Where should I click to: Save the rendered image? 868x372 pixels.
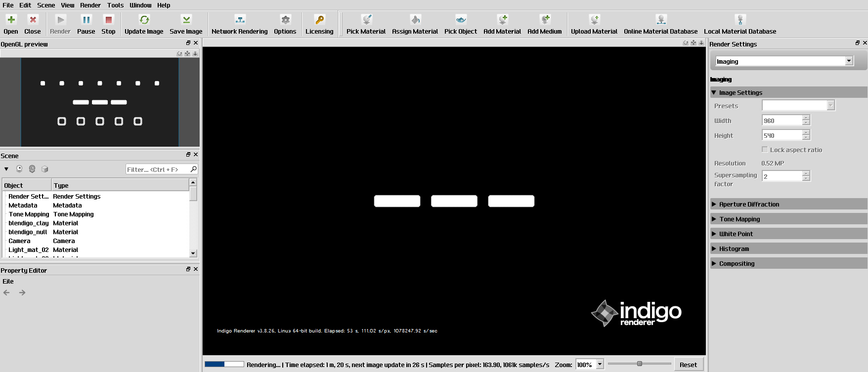pyautogui.click(x=186, y=20)
